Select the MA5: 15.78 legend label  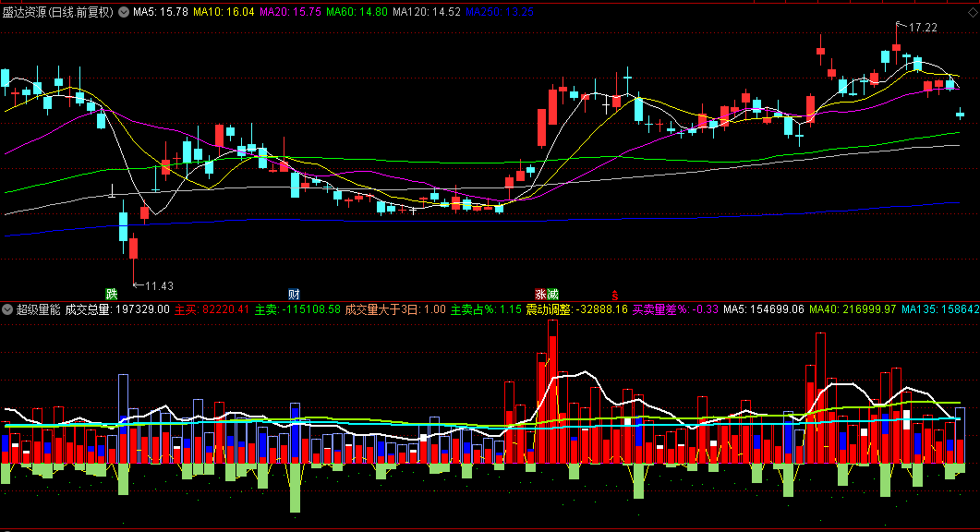click(x=161, y=12)
